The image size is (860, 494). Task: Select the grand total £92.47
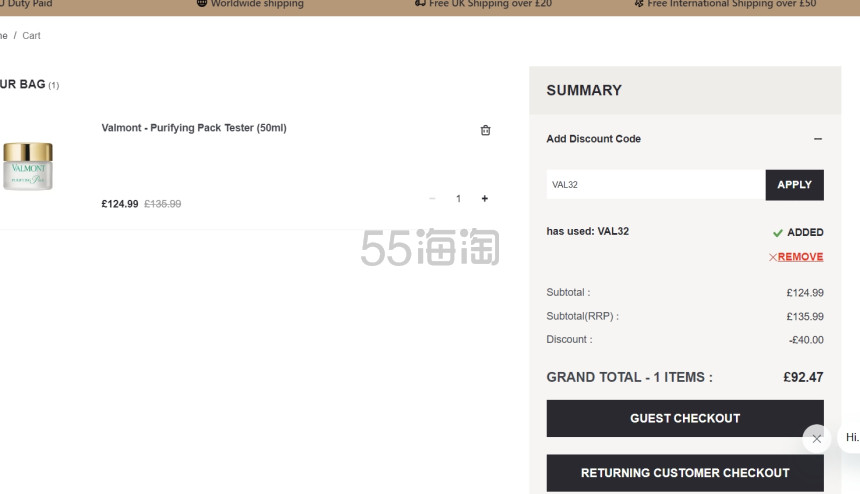pos(803,377)
